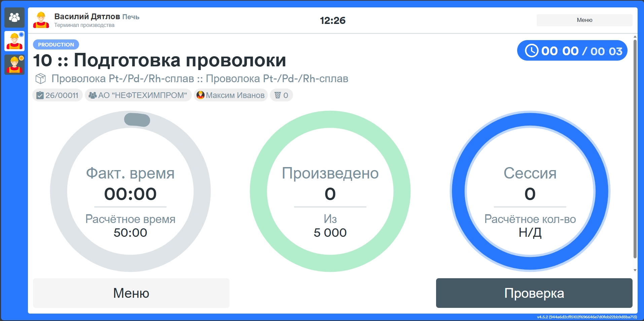This screenshot has height=321, width=644.
Task: Click the PRODUCTION status badge
Action: 56,44
